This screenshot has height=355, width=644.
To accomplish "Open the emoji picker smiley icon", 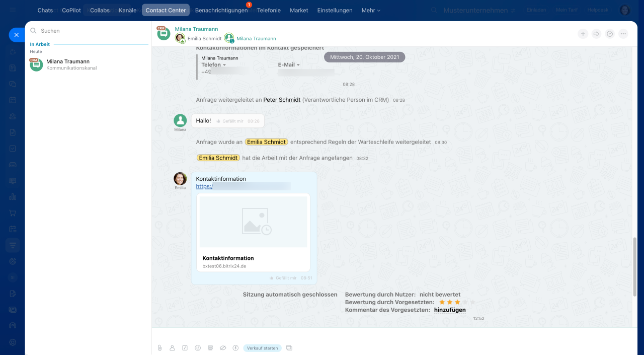I will pyautogui.click(x=198, y=348).
